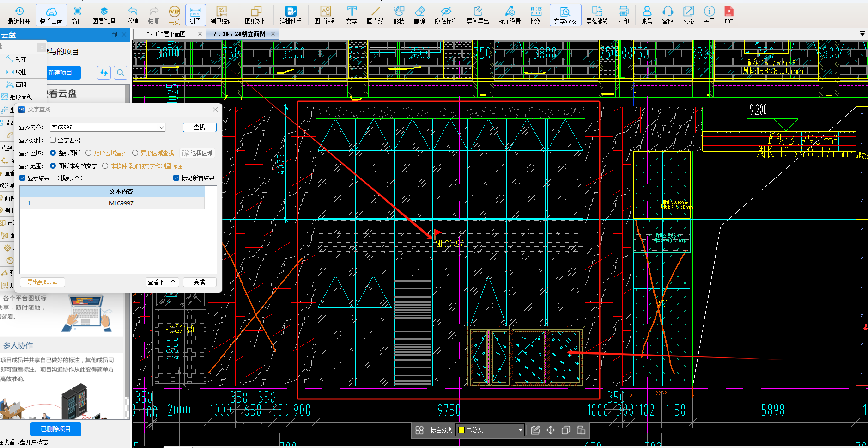Close the 7、1#、2#楼立面图 tab
The width and height of the screenshot is (868, 448).
[x=273, y=34]
